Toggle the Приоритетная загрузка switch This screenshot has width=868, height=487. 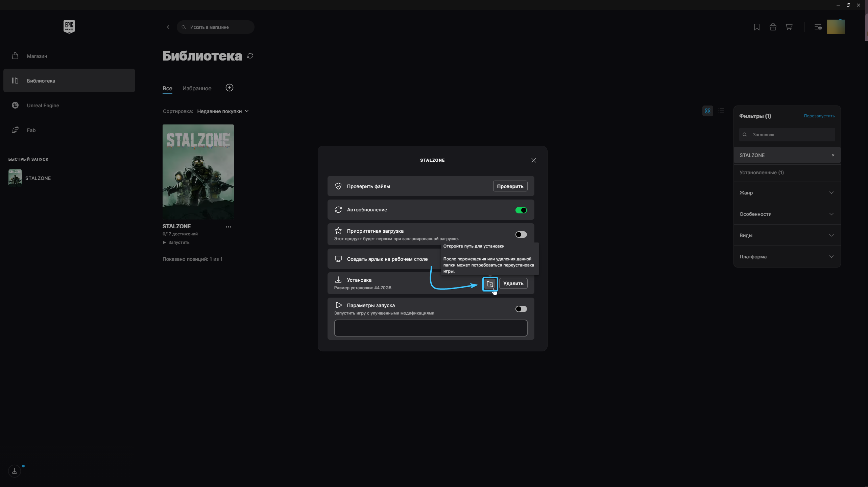[521, 234]
